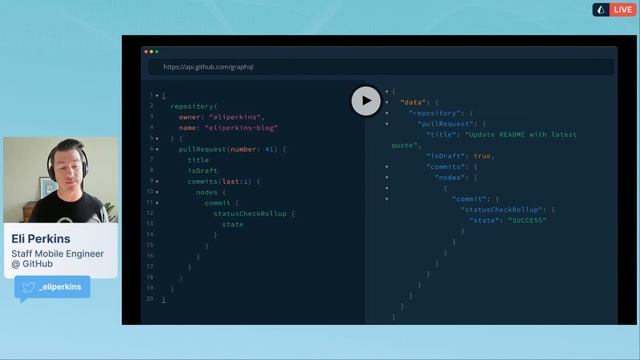640x360 pixels.
Task: Open the _eliperkins Twitter handle
Action: coord(60,287)
